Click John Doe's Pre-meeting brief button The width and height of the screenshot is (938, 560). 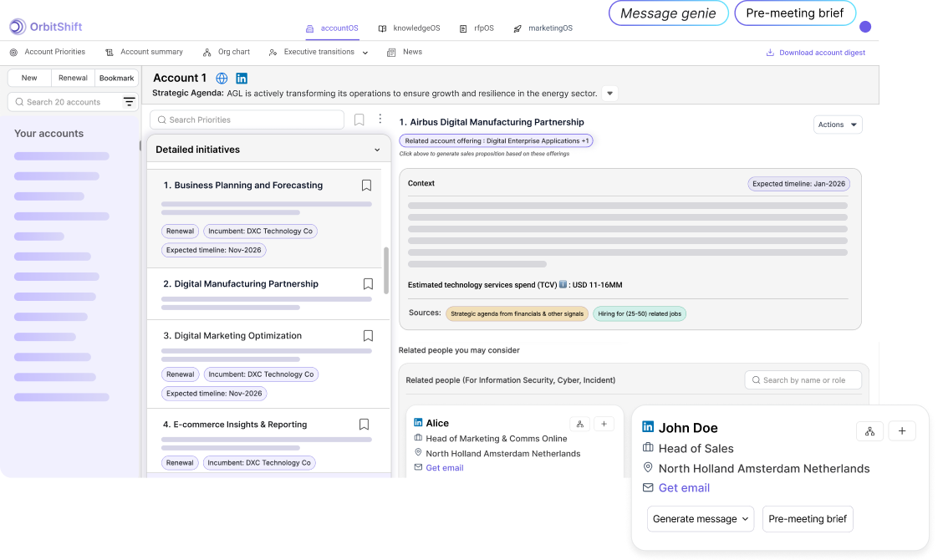(x=808, y=519)
